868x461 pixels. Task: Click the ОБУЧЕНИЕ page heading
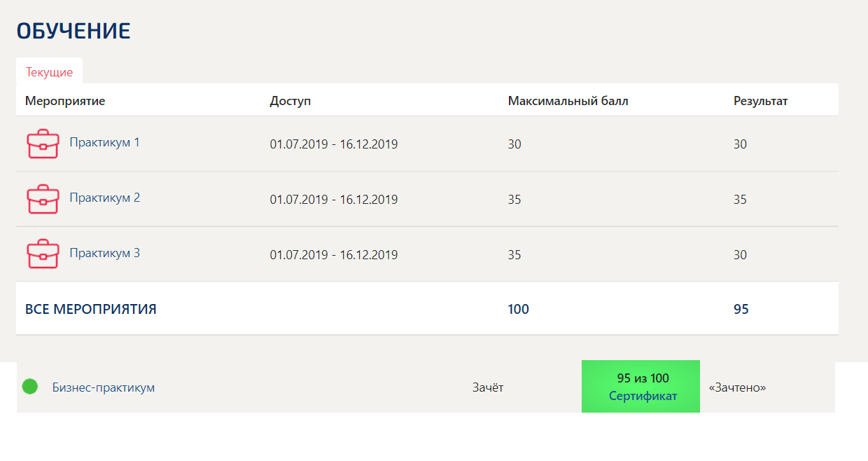pyautogui.click(x=73, y=31)
